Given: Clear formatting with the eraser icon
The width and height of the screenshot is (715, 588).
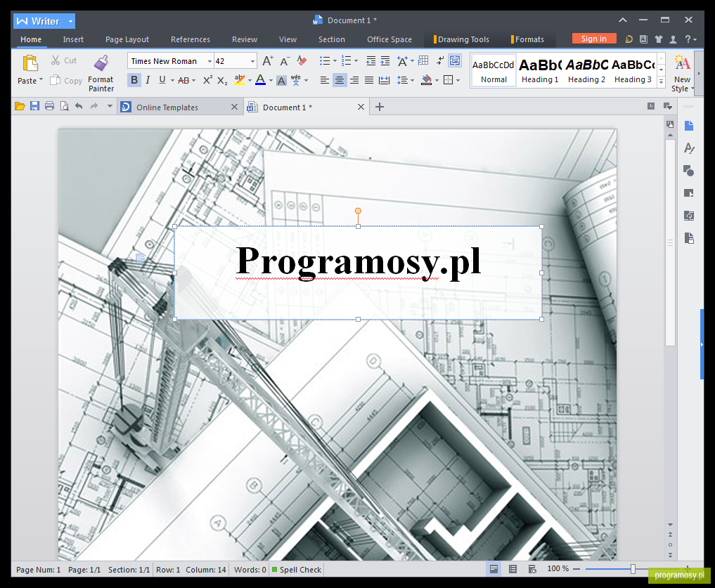Looking at the screenshot, I should [302, 60].
